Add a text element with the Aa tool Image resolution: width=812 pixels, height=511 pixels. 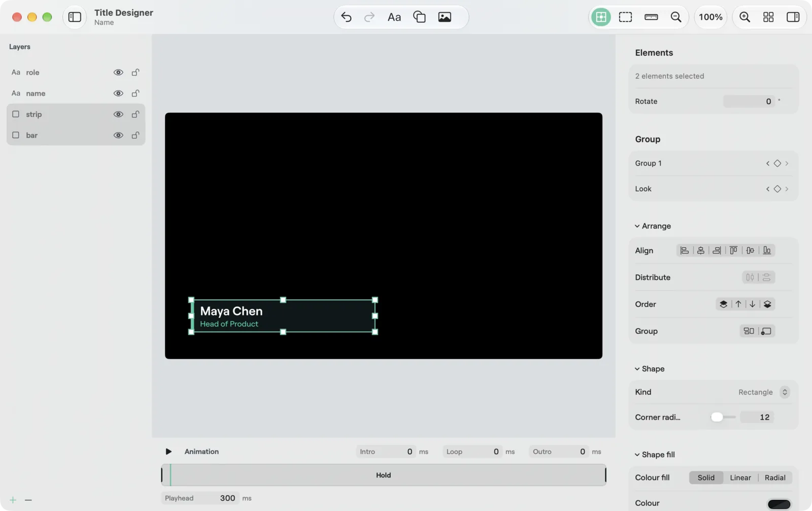point(394,17)
